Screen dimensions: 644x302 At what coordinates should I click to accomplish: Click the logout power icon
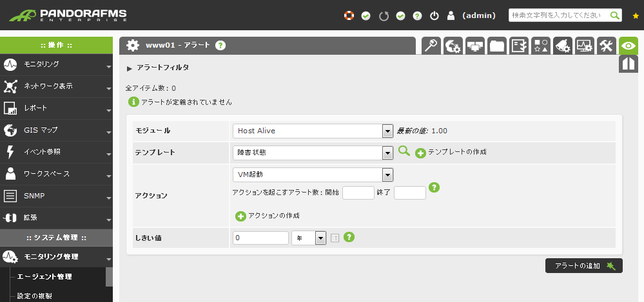tap(434, 15)
